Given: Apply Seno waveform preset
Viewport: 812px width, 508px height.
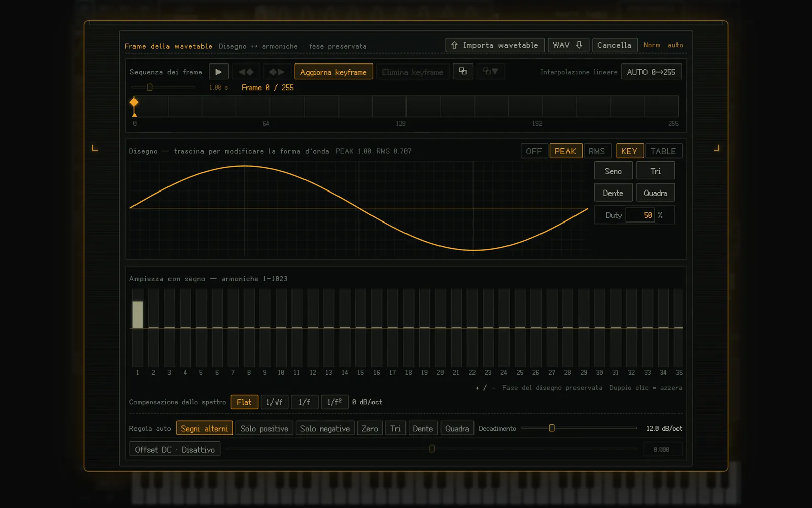Looking at the screenshot, I should click(x=613, y=171).
